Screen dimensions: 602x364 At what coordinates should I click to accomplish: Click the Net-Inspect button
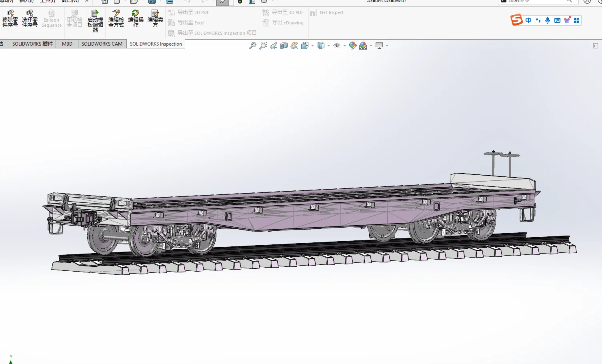coord(327,13)
